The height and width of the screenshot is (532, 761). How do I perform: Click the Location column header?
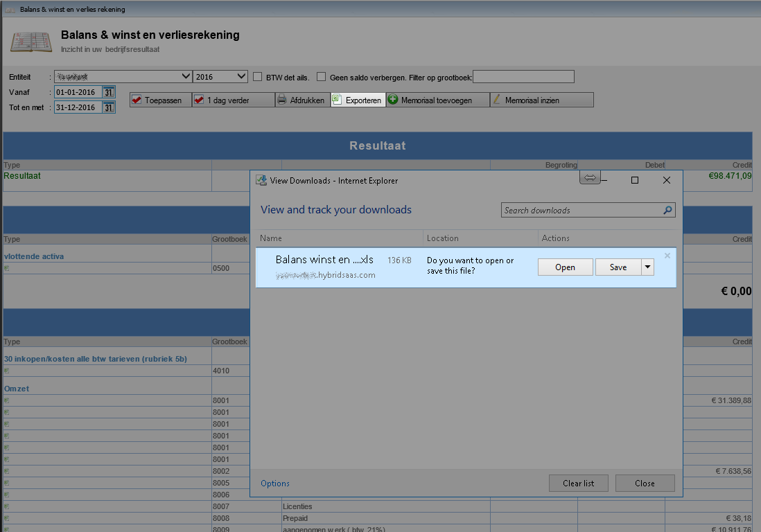pos(443,238)
